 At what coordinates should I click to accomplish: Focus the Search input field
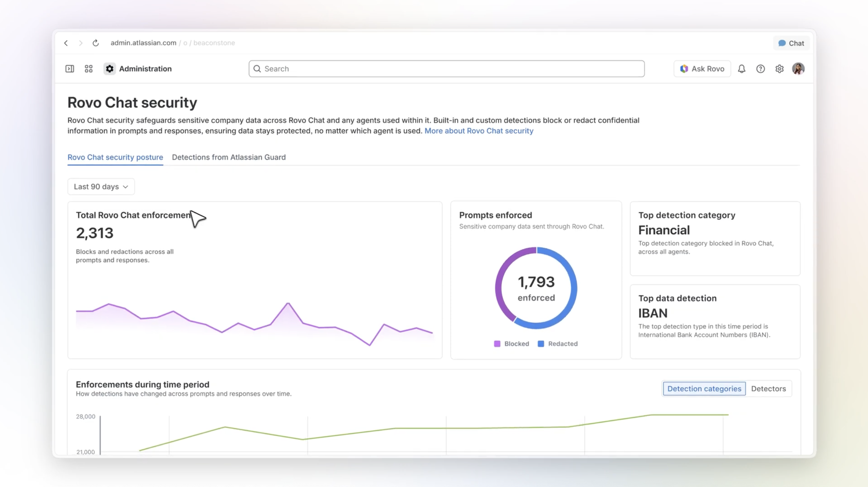click(446, 69)
